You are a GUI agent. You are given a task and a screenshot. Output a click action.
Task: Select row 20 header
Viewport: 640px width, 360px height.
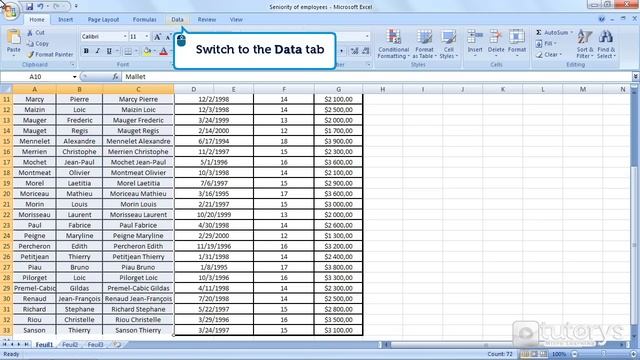[x=6, y=193]
